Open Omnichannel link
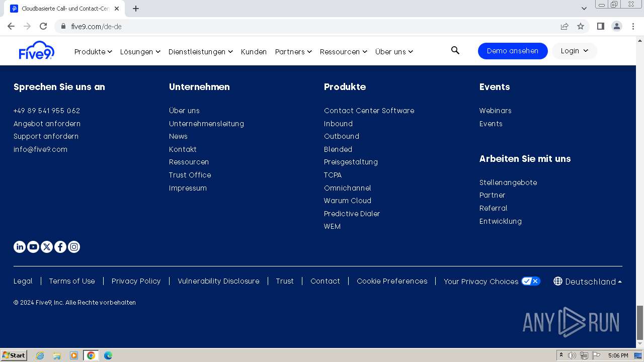The width and height of the screenshot is (644, 362). 348,188
